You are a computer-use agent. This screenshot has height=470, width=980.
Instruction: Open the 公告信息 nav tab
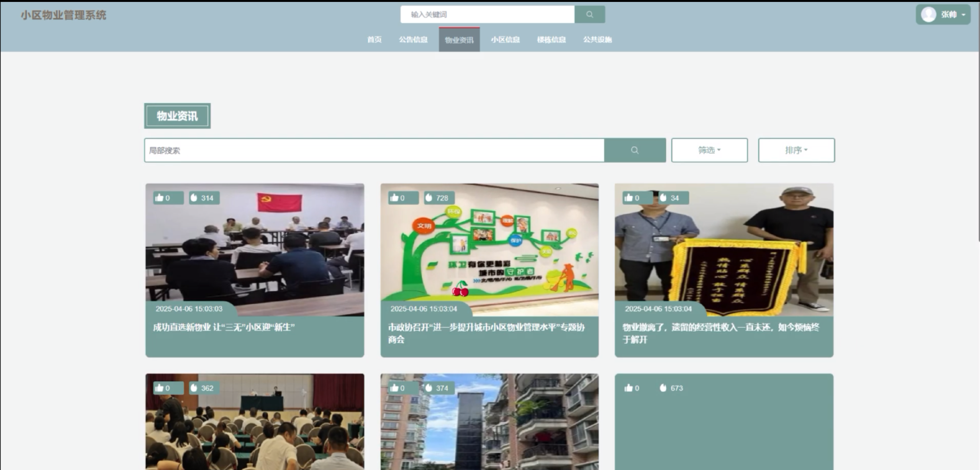coord(413,40)
